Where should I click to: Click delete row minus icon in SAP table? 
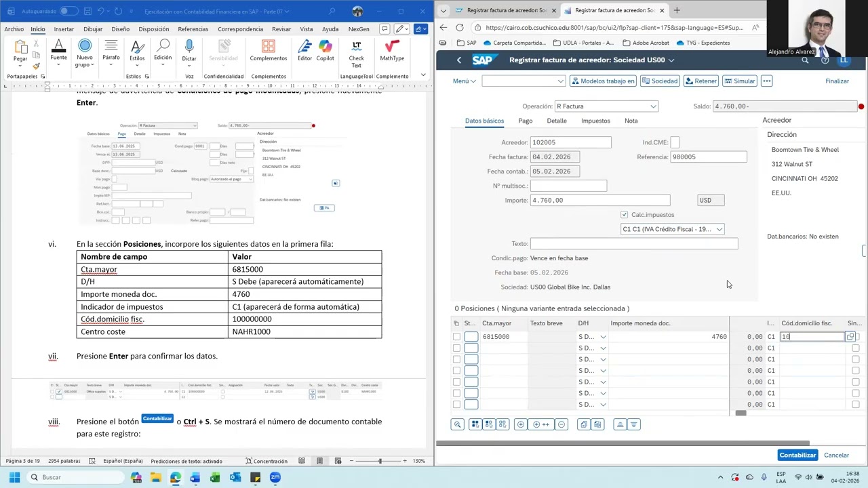coord(561,424)
